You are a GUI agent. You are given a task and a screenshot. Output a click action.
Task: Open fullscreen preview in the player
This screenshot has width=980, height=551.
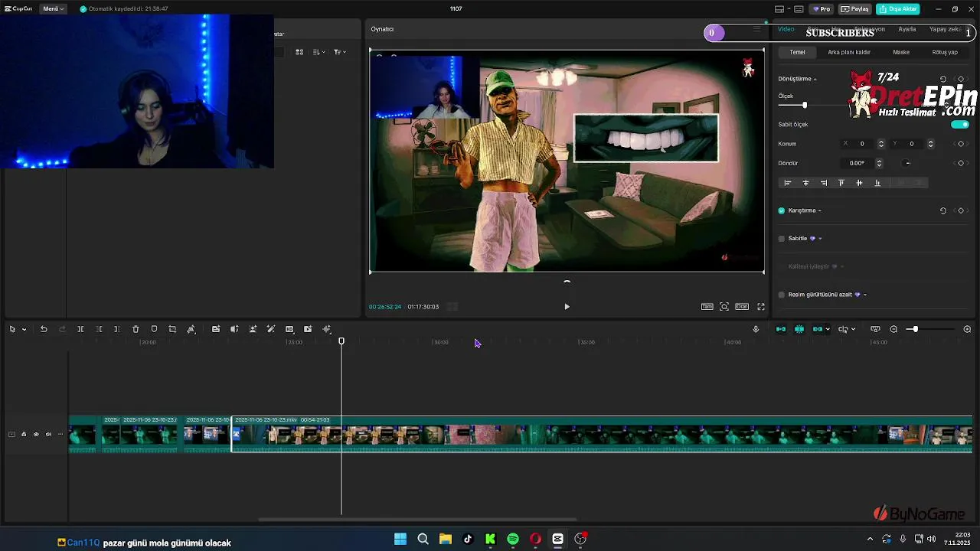[761, 307]
